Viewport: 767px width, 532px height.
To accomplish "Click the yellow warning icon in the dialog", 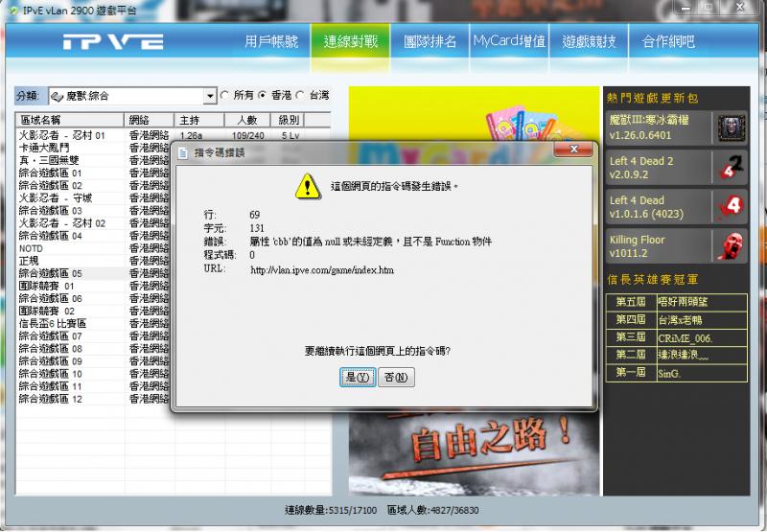I will point(307,186).
